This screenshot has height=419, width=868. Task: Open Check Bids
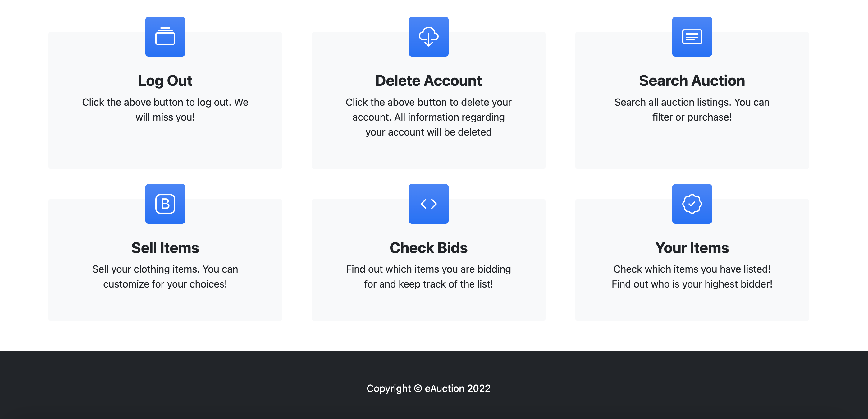[x=429, y=248]
